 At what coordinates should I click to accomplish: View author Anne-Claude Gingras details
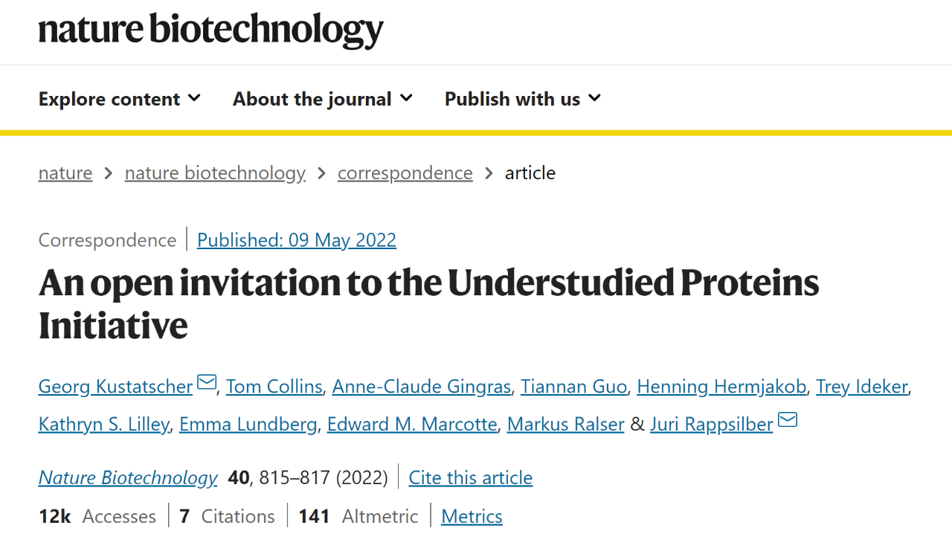tap(422, 387)
